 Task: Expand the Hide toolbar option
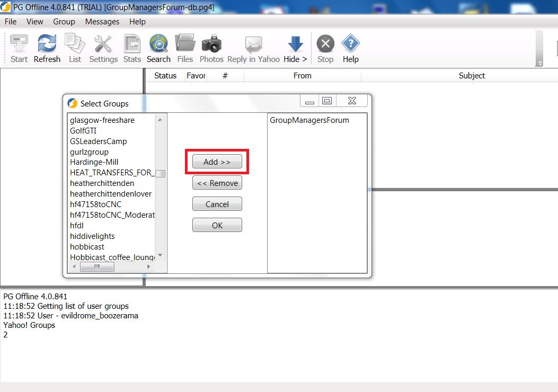pyautogui.click(x=295, y=48)
